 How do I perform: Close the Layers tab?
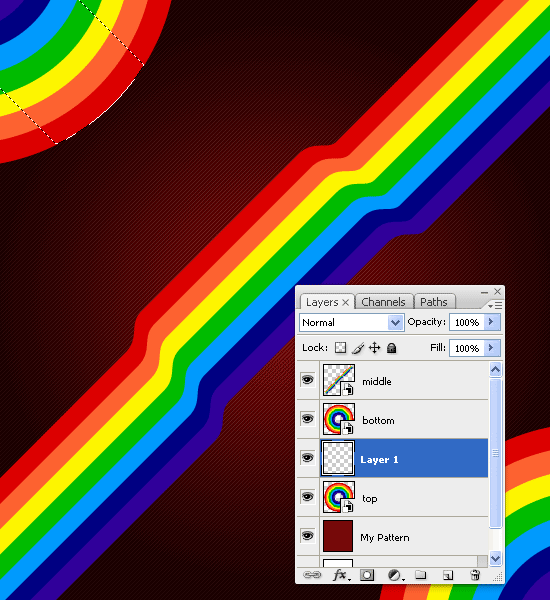[346, 303]
